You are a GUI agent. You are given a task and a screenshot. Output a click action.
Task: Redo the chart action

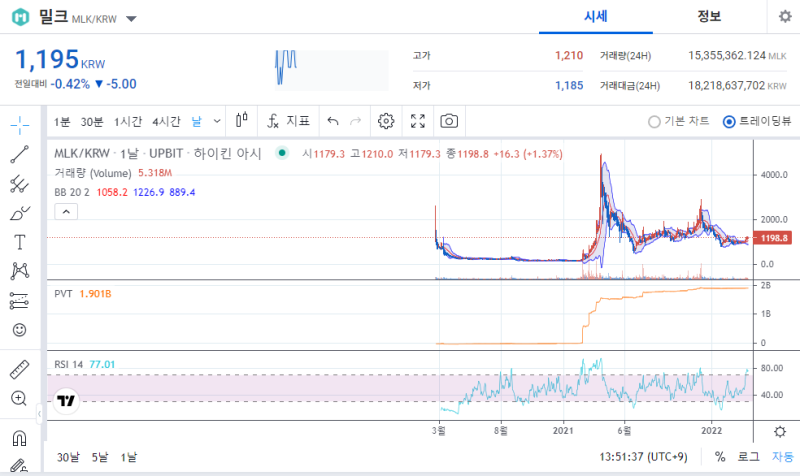356,121
